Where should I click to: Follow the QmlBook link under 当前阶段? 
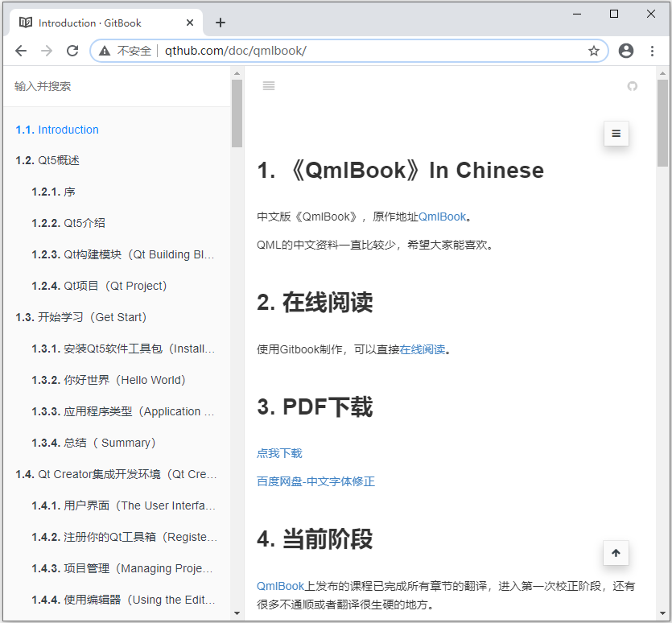click(x=280, y=586)
